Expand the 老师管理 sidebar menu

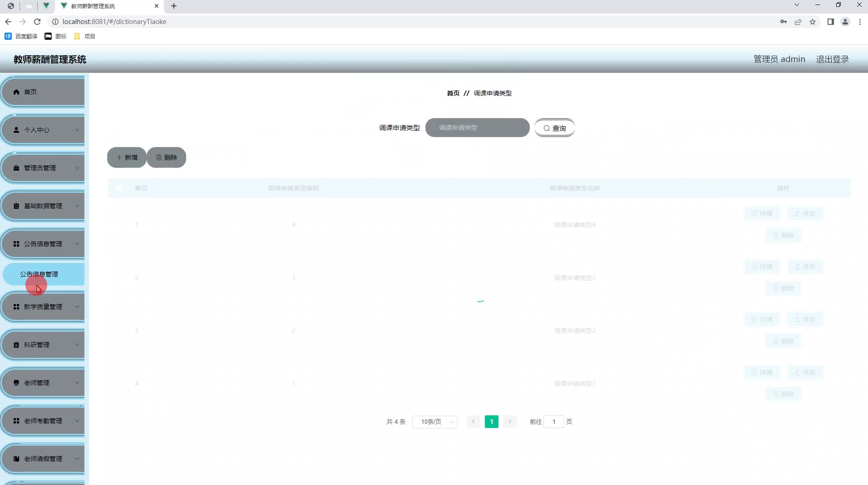click(x=43, y=383)
